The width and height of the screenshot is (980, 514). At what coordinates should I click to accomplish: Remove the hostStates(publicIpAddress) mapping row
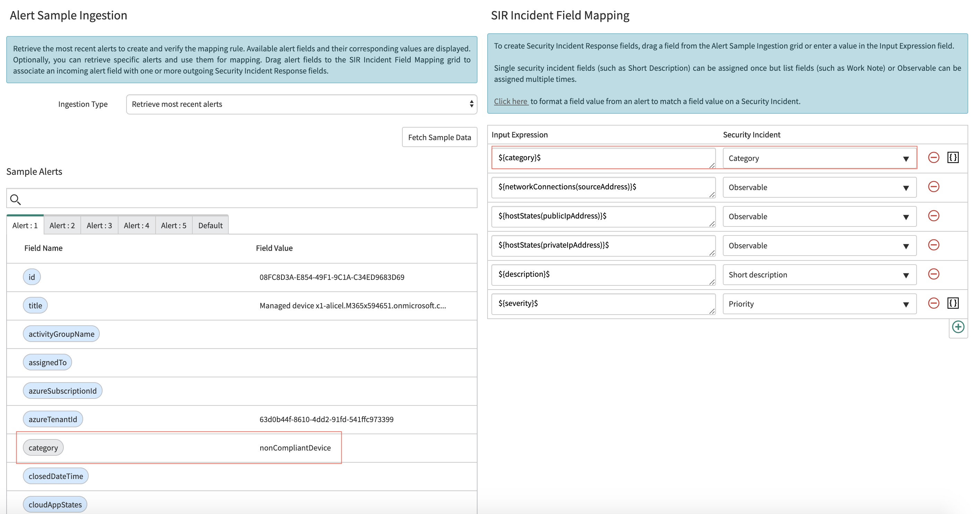click(x=934, y=216)
